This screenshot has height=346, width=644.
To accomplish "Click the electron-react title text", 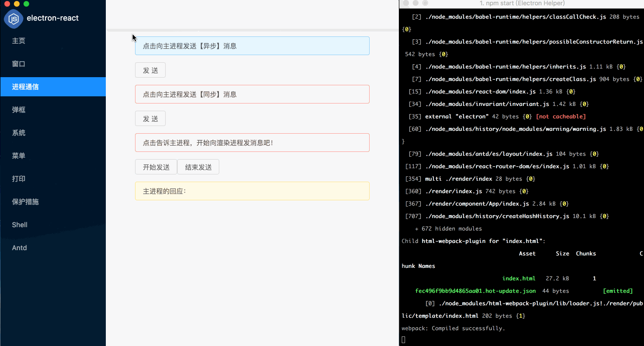I will (53, 18).
